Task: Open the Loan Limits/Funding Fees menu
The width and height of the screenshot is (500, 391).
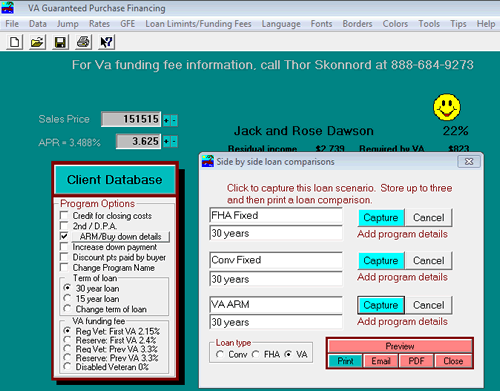Action: tap(198, 24)
